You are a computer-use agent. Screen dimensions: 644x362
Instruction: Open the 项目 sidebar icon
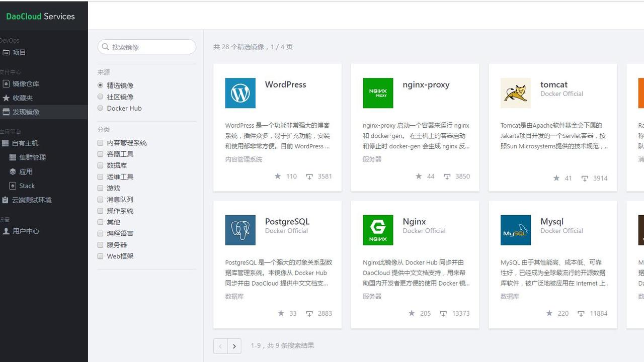6,52
